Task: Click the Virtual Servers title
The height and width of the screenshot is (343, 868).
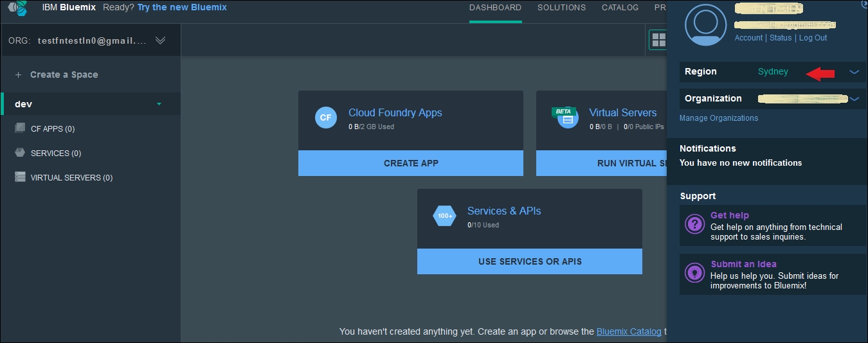Action: click(623, 112)
